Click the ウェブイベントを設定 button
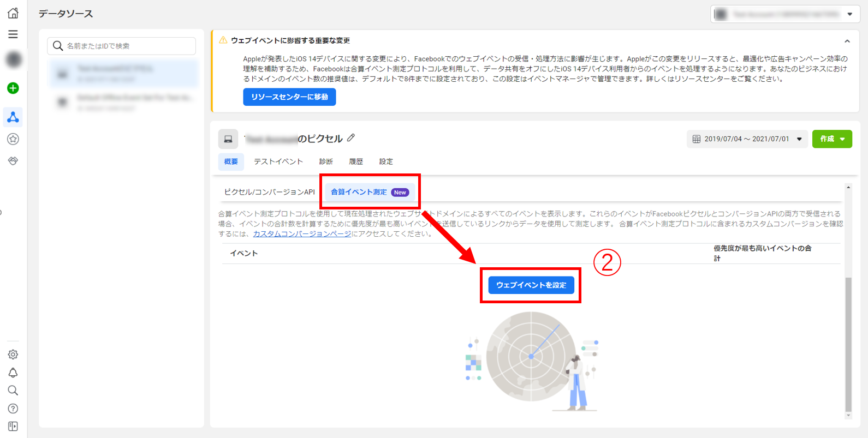Image resolution: width=868 pixels, height=438 pixels. [531, 285]
